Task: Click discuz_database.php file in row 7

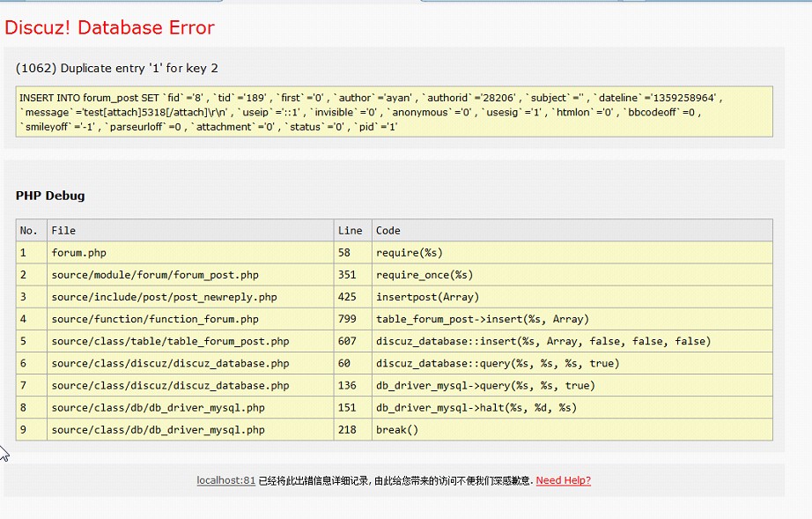Action: (190, 385)
